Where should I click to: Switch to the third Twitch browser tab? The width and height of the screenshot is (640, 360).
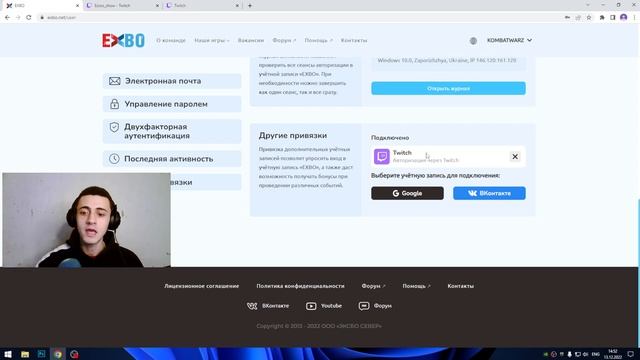point(202,6)
